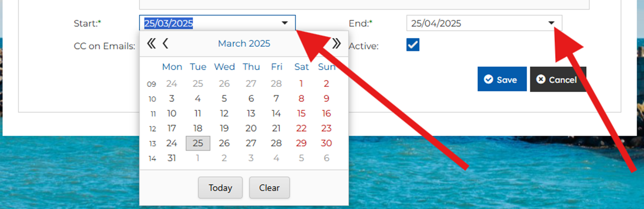This screenshot has width=644, height=209.
Task: Click the March 2025 month title
Action: coord(244,43)
